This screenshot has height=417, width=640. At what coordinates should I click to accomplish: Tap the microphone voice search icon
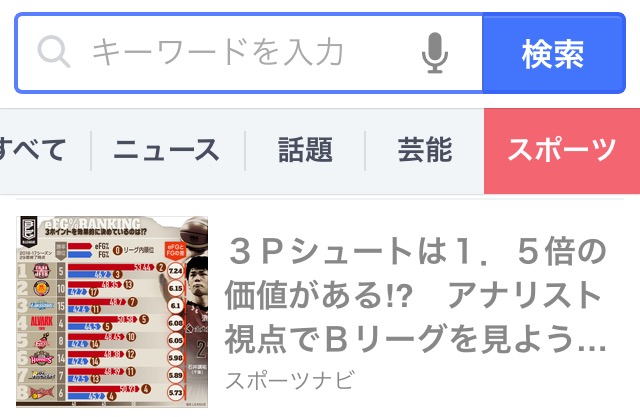435,53
